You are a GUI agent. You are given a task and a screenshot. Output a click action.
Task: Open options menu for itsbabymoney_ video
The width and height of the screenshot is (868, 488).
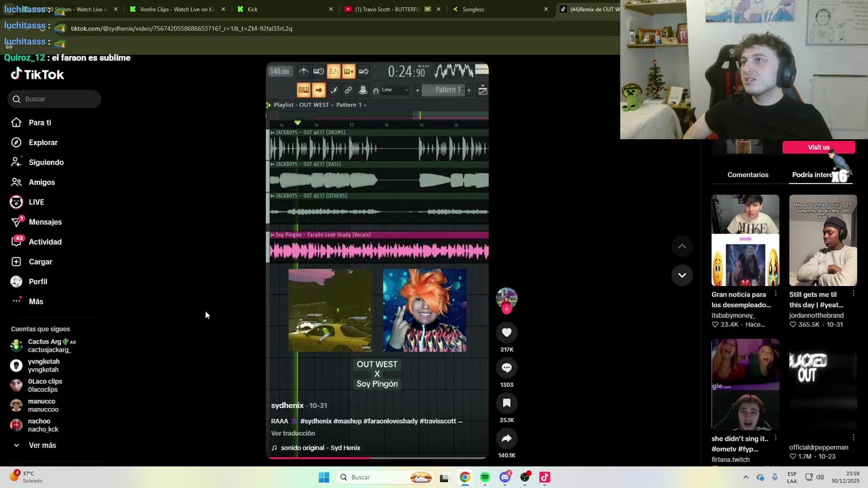[x=776, y=294]
